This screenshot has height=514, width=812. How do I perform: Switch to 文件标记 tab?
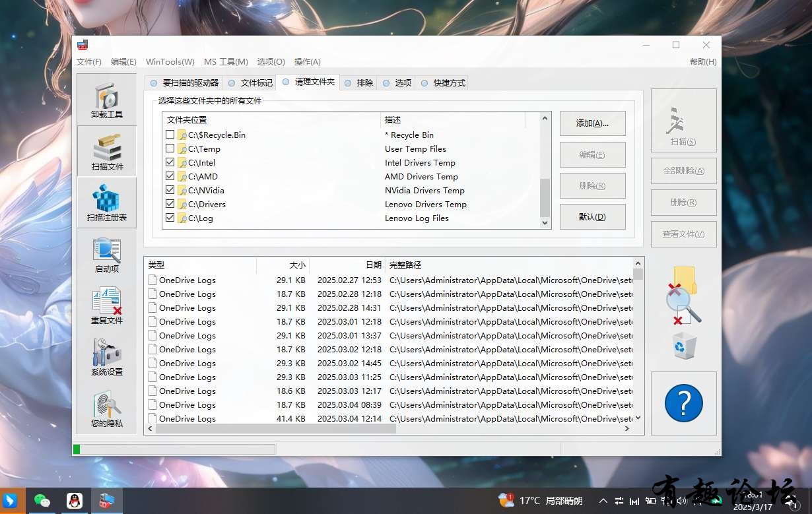250,83
